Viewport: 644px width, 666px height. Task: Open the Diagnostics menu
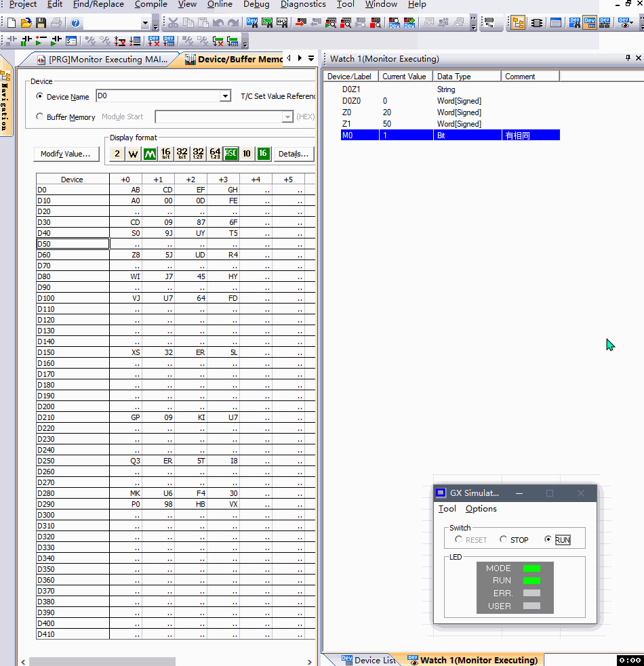(302, 4)
